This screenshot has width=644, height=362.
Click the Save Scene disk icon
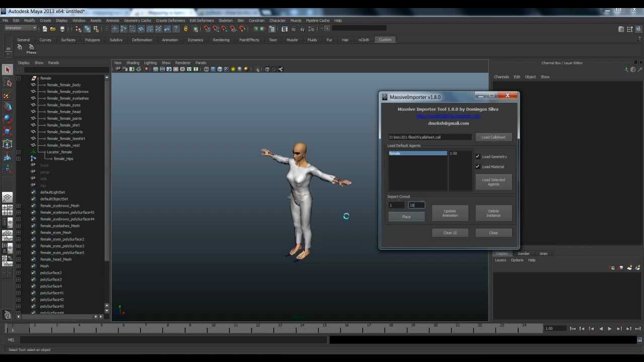[x=62, y=29]
